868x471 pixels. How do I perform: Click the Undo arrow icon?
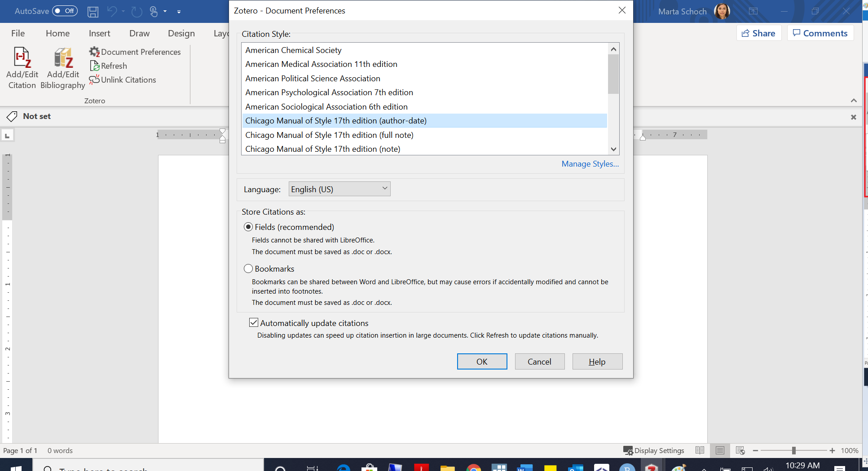(x=112, y=11)
